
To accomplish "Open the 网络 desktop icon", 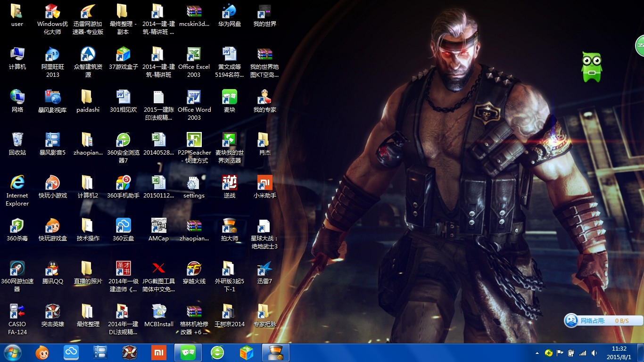I will (17, 101).
